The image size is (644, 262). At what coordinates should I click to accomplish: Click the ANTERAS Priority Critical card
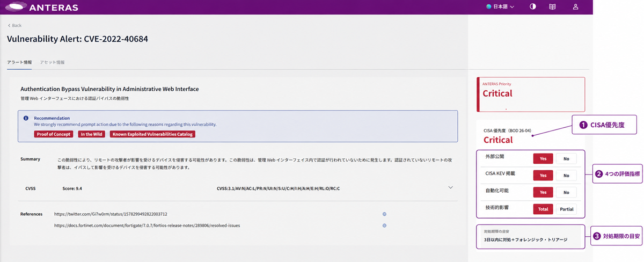(x=531, y=94)
